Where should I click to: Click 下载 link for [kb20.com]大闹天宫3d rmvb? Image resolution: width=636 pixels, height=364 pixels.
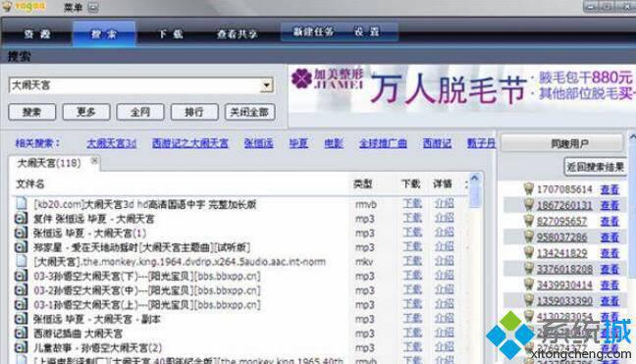[x=412, y=203]
